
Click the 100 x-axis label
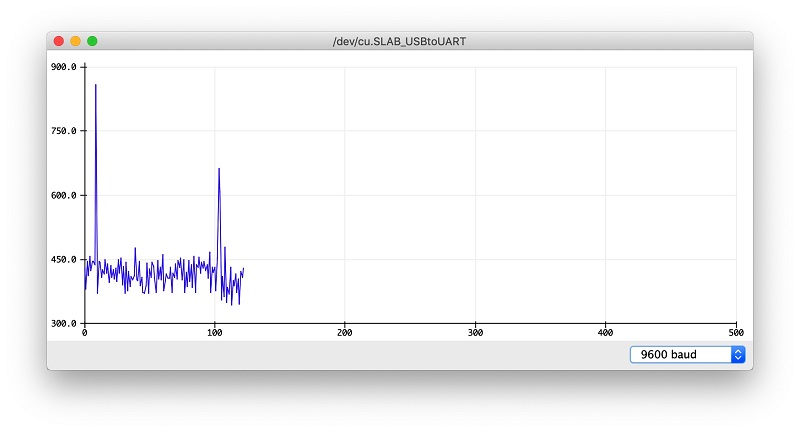(x=215, y=333)
